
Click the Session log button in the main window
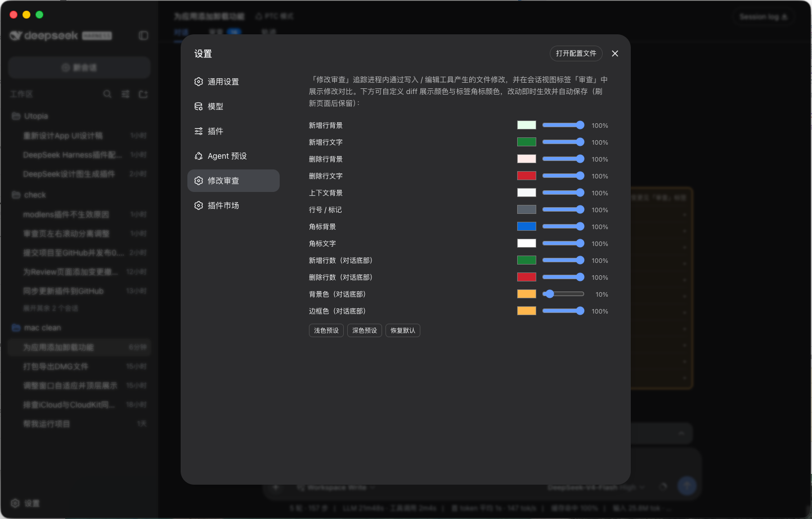point(764,17)
